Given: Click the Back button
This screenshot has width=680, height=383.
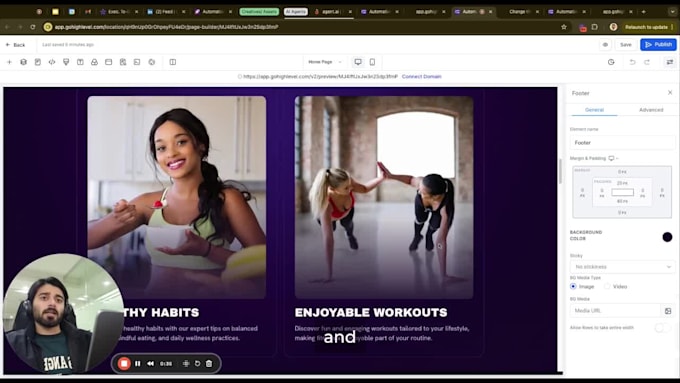Looking at the screenshot, I should pos(16,45).
